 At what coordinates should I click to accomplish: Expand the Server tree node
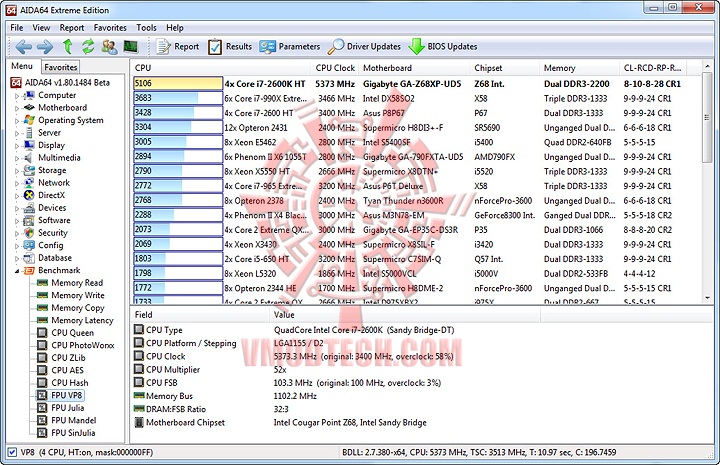17,133
